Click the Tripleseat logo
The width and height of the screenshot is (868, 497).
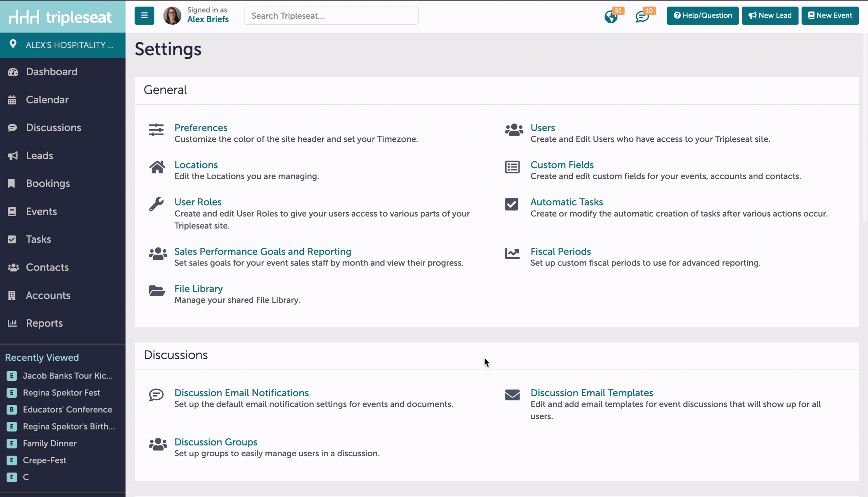point(60,17)
